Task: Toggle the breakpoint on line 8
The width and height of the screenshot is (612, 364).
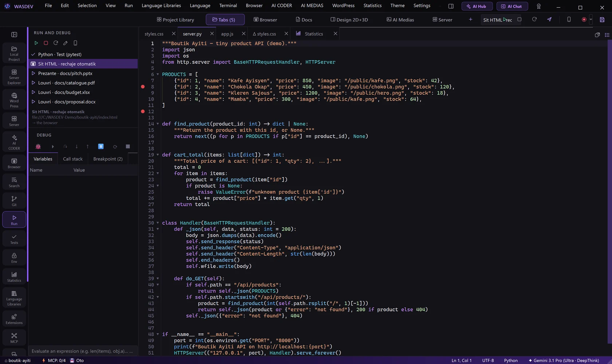Action: tap(143, 87)
